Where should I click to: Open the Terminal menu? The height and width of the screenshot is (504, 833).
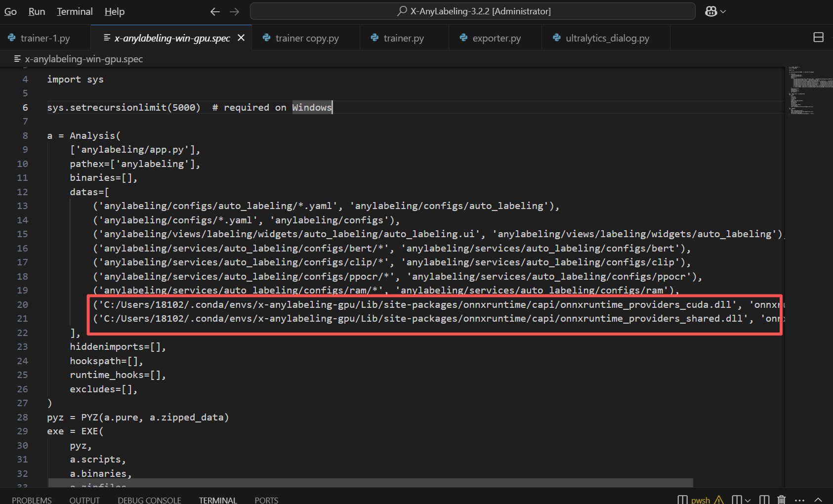[75, 11]
